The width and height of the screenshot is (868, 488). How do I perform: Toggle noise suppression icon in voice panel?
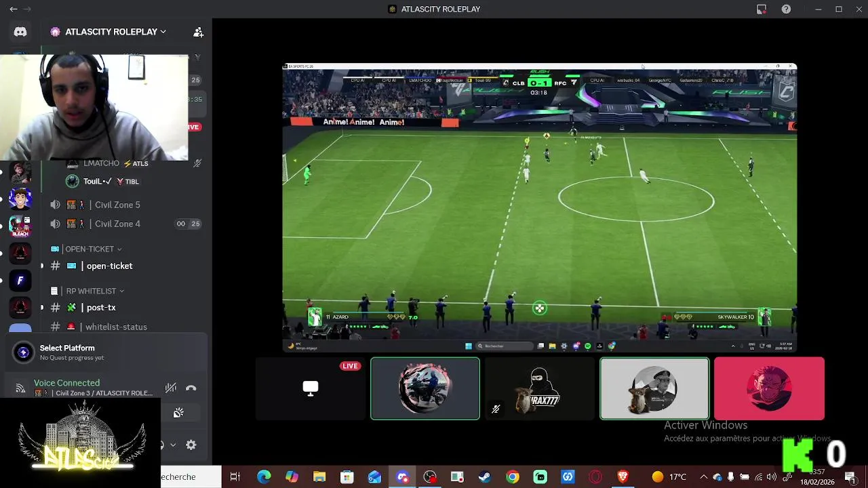pyautogui.click(x=171, y=388)
